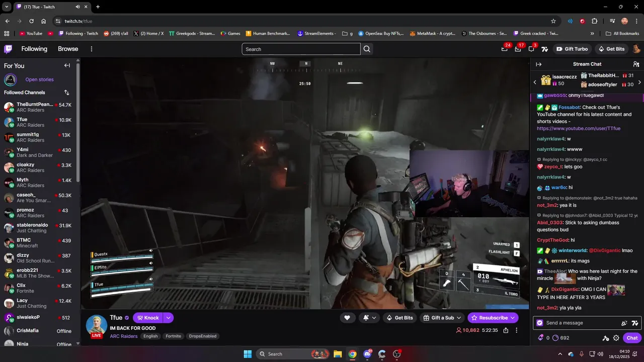Viewport: 644px width, 362px height.
Task: Open the Chrome extensions puzzle icon
Action: click(595, 21)
